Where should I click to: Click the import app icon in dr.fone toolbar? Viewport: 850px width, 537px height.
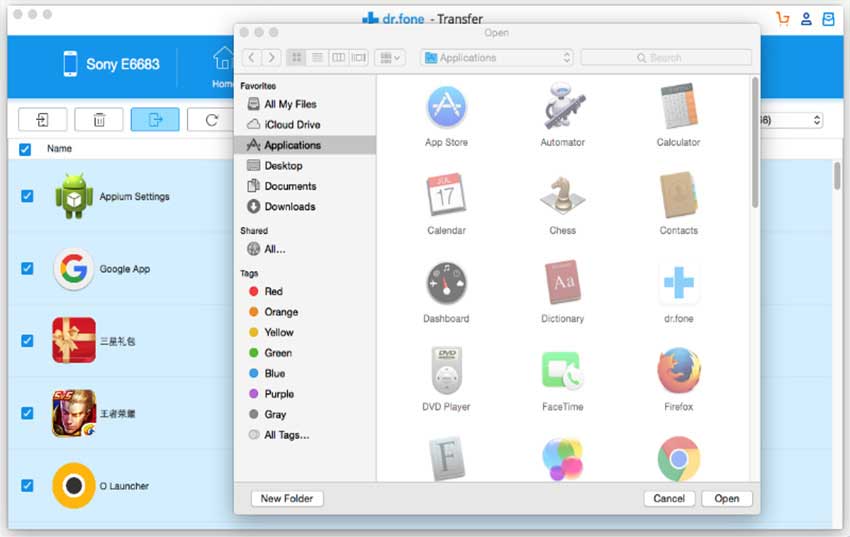pyautogui.click(x=42, y=120)
